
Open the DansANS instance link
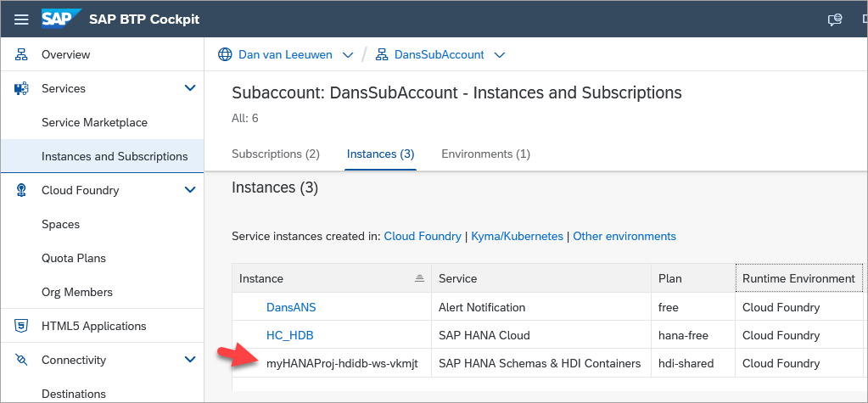291,307
